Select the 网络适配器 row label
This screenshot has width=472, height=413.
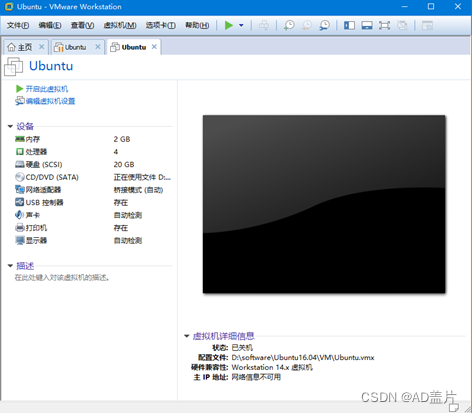43,190
